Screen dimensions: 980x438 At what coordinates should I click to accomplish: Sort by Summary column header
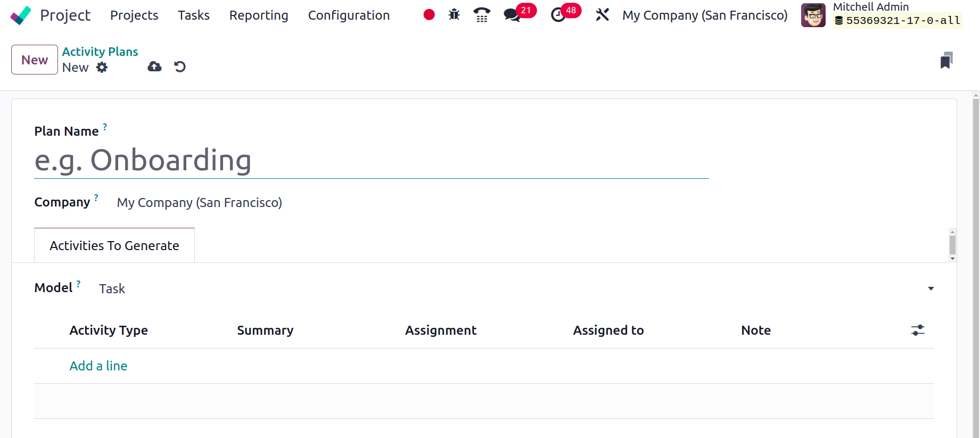[265, 330]
